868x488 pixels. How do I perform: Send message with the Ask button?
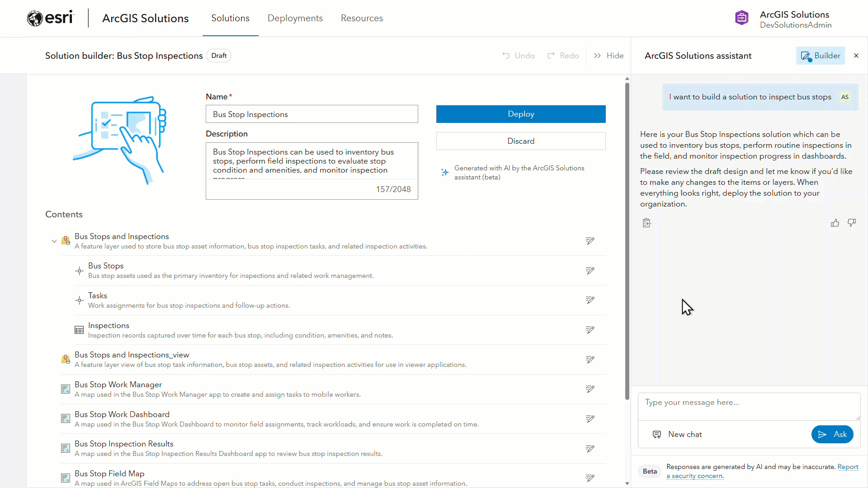click(832, 434)
